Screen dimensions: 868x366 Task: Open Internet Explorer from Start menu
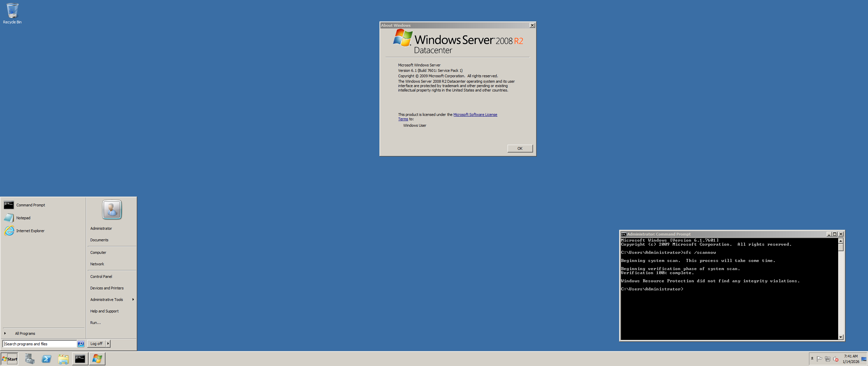point(30,231)
